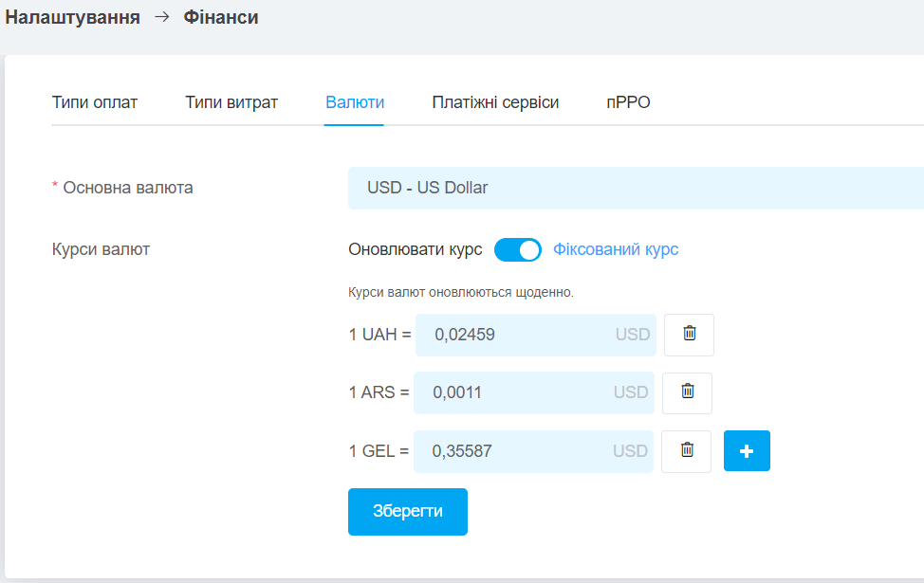924x583 pixels.
Task: Toggle the Оновлювати курс switch
Action: tap(517, 249)
